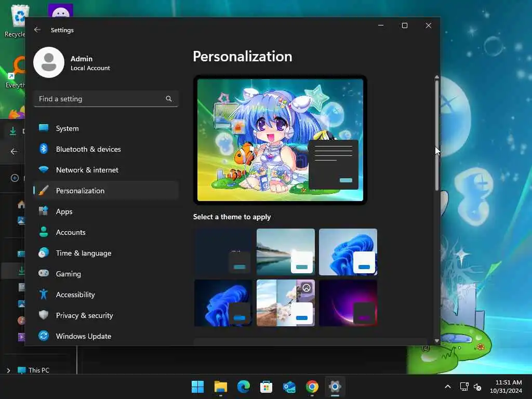This screenshot has height=399, width=532.
Task: Click the Personalization paintbrush icon
Action: pyautogui.click(x=44, y=190)
